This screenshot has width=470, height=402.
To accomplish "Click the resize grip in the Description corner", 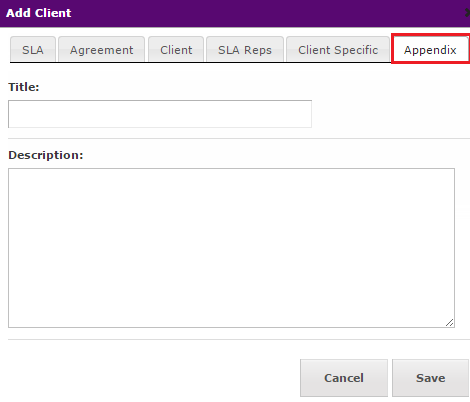I will tap(449, 322).
